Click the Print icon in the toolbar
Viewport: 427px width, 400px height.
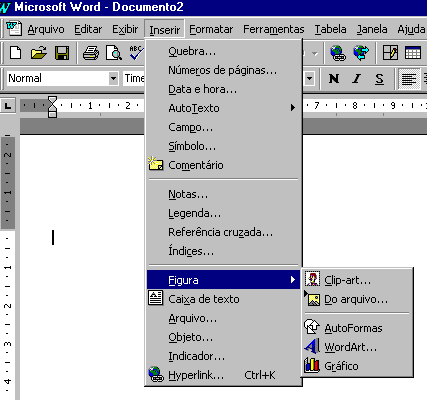click(91, 53)
